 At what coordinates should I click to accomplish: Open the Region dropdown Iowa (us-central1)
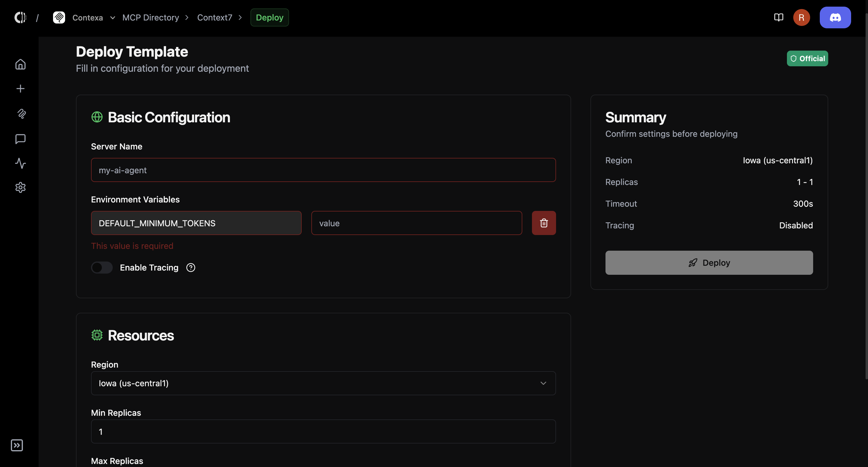point(323,383)
